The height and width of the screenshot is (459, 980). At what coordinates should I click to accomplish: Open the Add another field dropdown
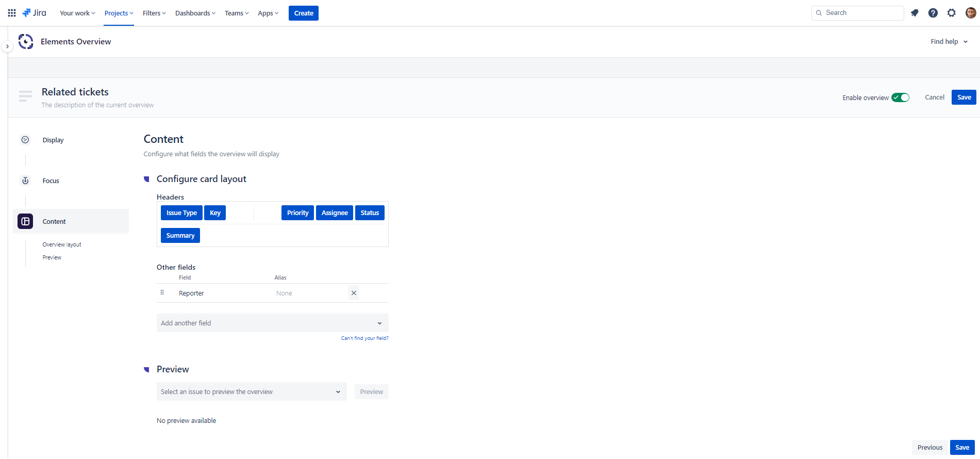coord(272,323)
